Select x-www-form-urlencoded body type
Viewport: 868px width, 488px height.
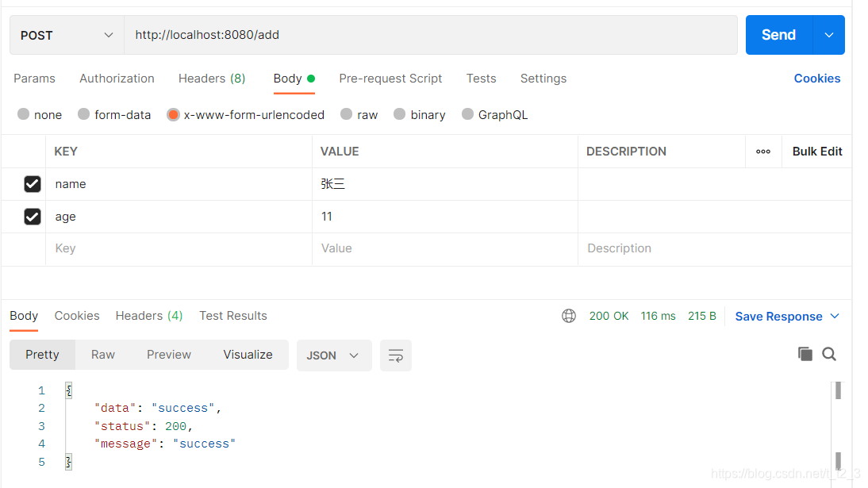coord(173,115)
